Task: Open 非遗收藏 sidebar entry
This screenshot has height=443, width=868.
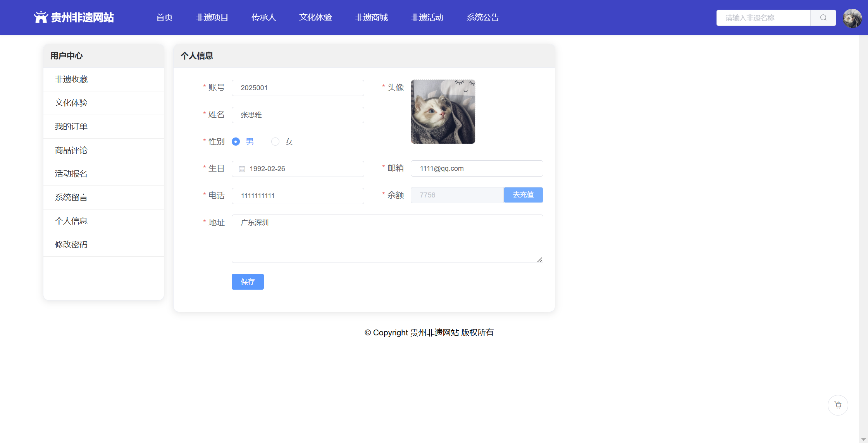Action: point(71,79)
